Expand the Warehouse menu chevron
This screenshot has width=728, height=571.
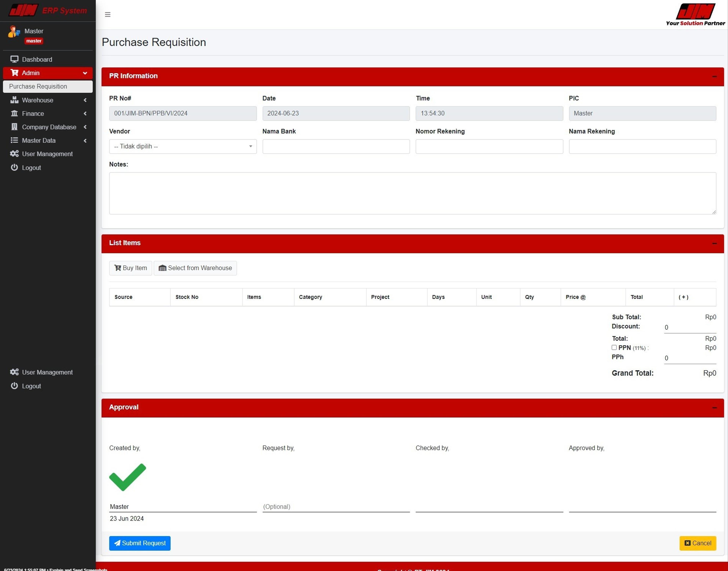(85, 100)
